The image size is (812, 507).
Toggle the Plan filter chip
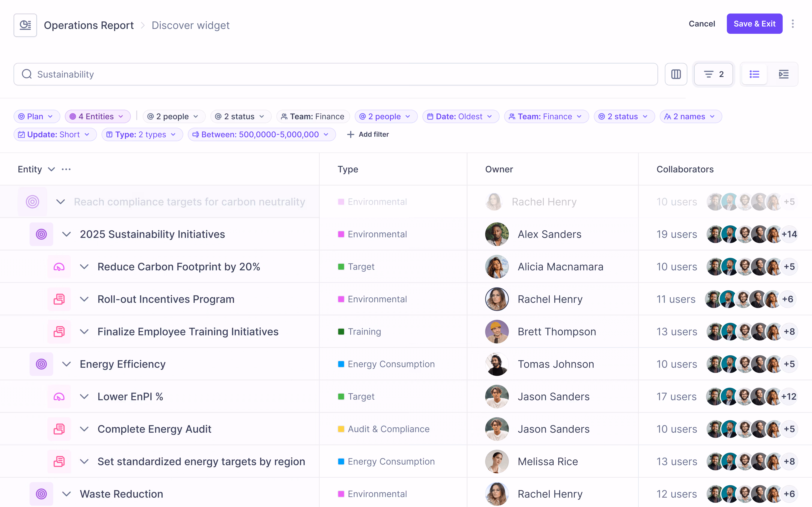[x=37, y=116]
